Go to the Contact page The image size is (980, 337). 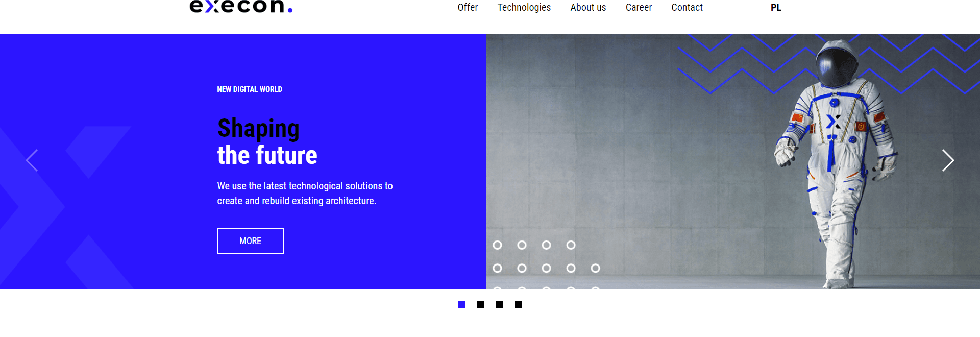click(687, 7)
